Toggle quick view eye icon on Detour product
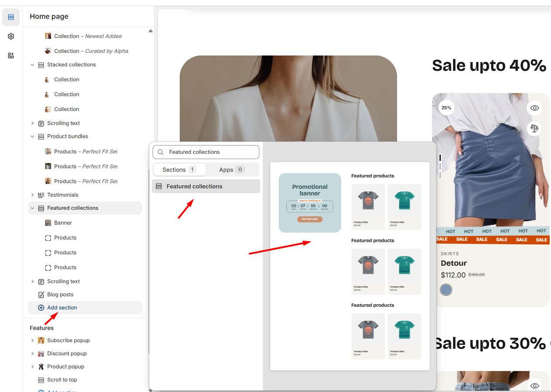Viewport: 551px width, 392px height. tap(534, 108)
